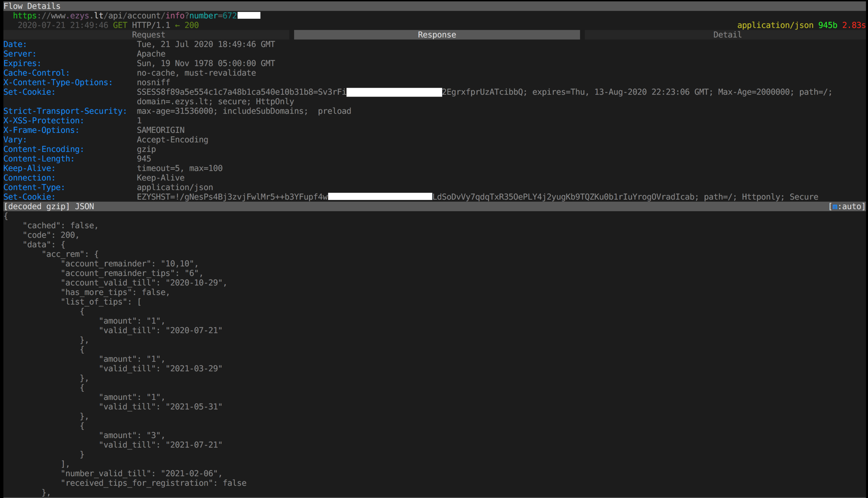The height and width of the screenshot is (498, 868).
Task: Click the Content-Encoding gzip value
Action: tap(146, 149)
